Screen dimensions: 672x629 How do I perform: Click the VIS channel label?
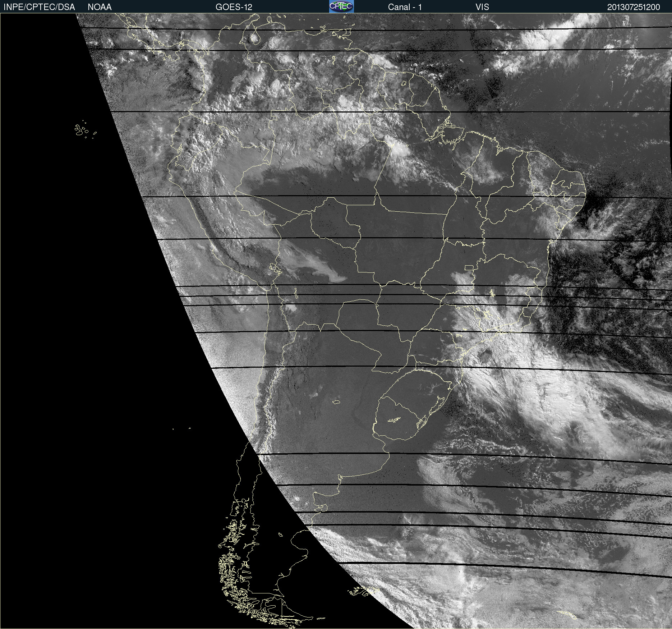482,7
